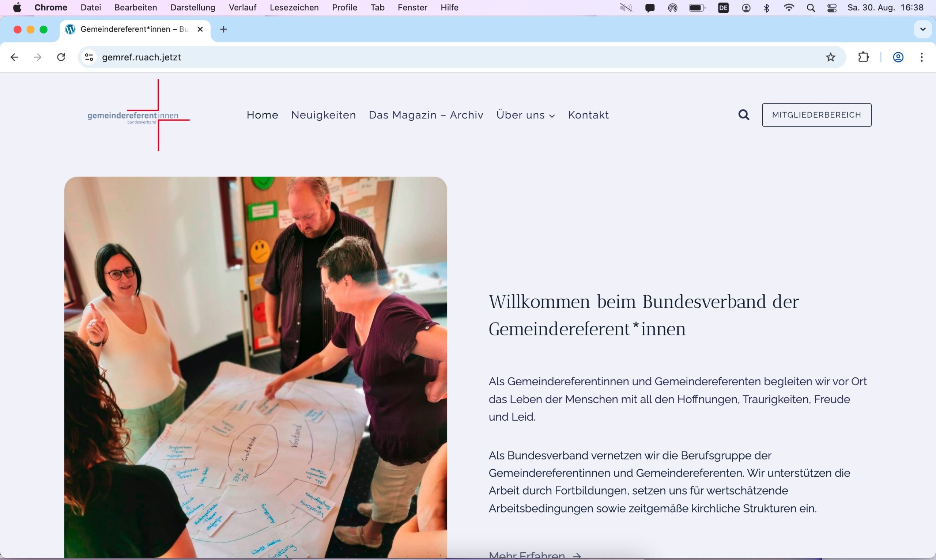Open a new tab with plus icon
936x560 pixels.
223,29
